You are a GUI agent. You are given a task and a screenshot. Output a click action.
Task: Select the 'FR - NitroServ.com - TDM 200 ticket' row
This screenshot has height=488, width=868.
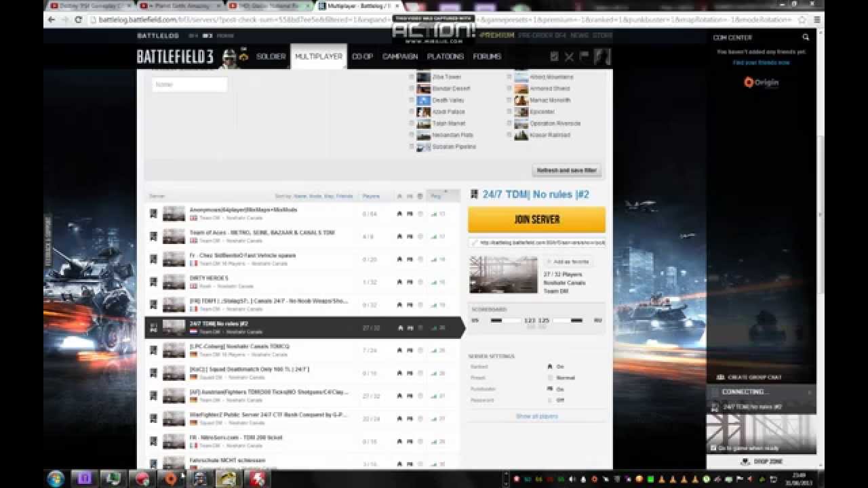tap(302, 441)
